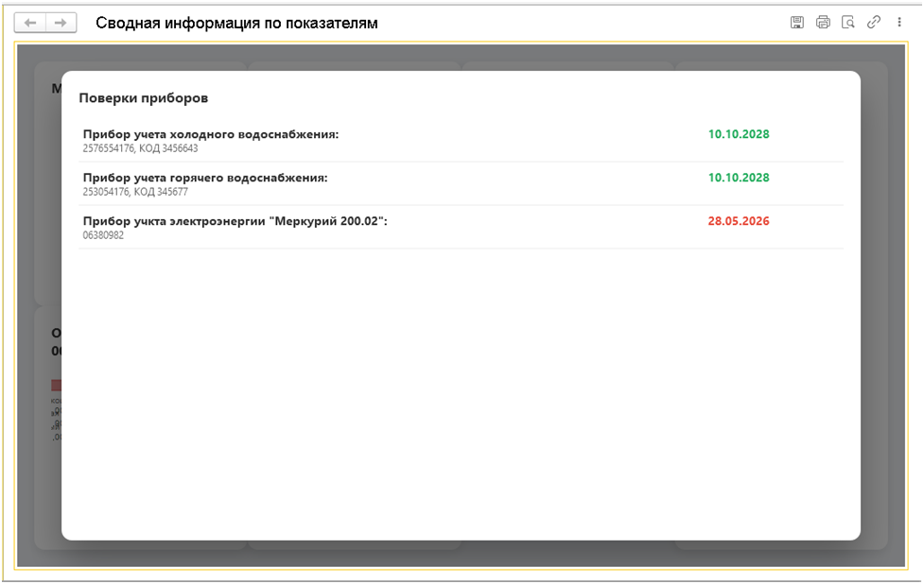Print the report with the printer icon

[823, 23]
